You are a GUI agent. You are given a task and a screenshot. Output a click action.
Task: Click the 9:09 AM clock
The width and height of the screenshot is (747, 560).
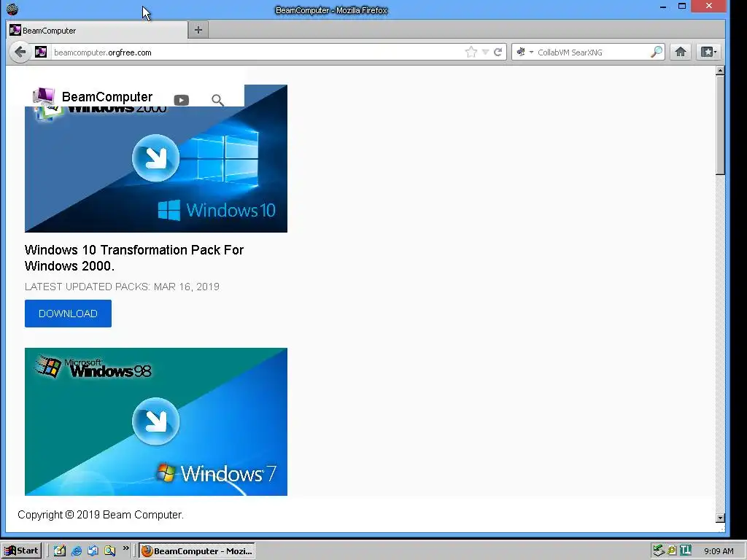[719, 551]
